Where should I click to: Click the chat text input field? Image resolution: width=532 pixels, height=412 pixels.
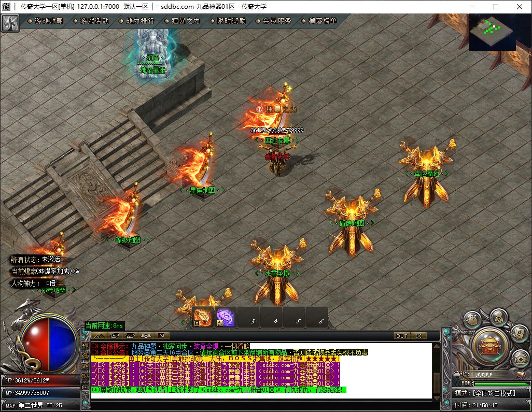tap(265, 406)
